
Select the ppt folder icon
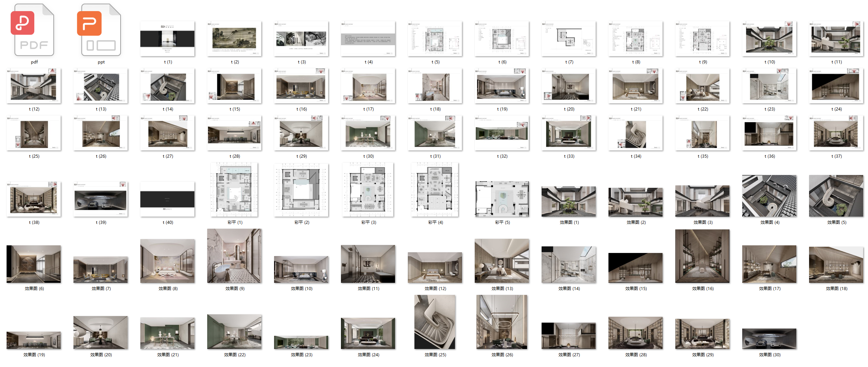[x=101, y=30]
